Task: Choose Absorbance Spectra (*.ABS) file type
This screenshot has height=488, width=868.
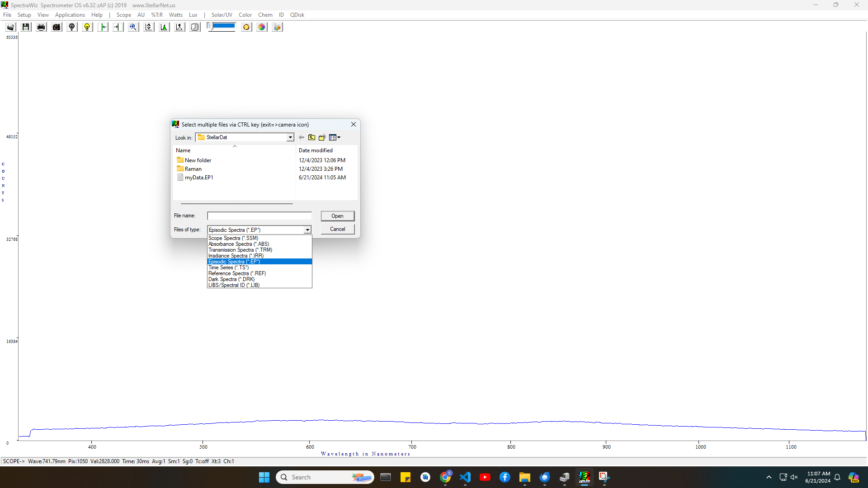Action: [259, 244]
